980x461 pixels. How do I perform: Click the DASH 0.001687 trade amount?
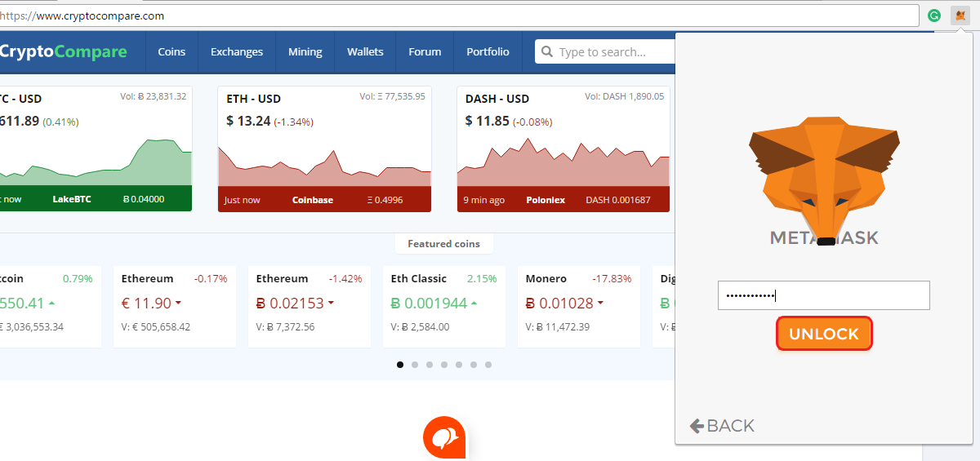pyautogui.click(x=618, y=200)
